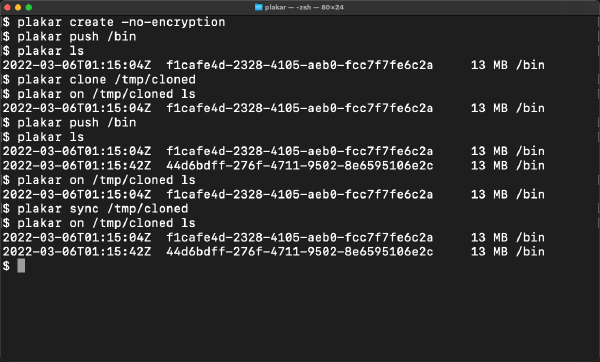Click the last 44d6bdff-276f snapshot UUID
The height and width of the screenshot is (362, 600).
(300, 251)
